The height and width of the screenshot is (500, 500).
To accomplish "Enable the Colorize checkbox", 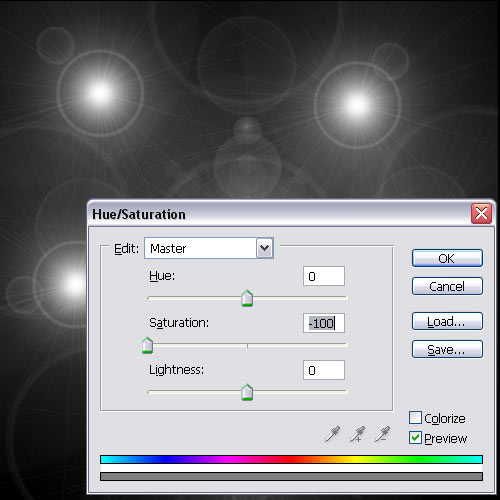I will tap(415, 418).
